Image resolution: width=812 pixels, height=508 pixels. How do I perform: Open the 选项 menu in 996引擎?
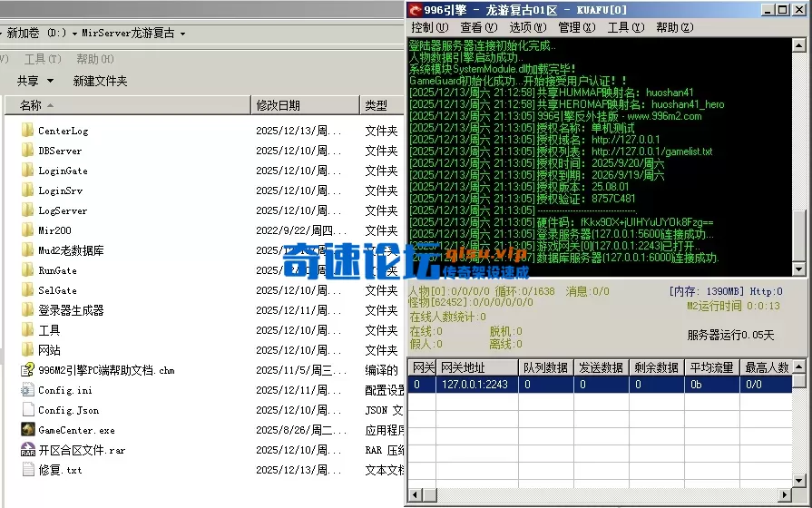click(x=528, y=27)
